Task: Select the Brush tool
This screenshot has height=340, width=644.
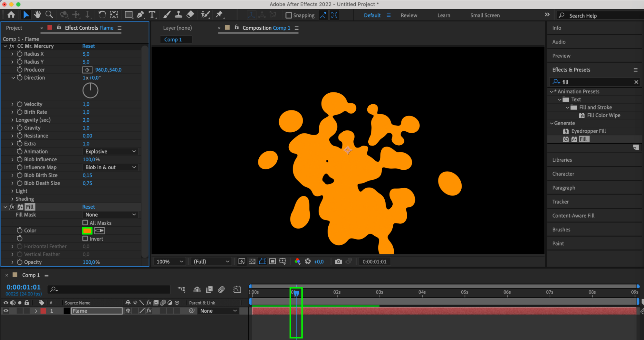Action: (167, 15)
